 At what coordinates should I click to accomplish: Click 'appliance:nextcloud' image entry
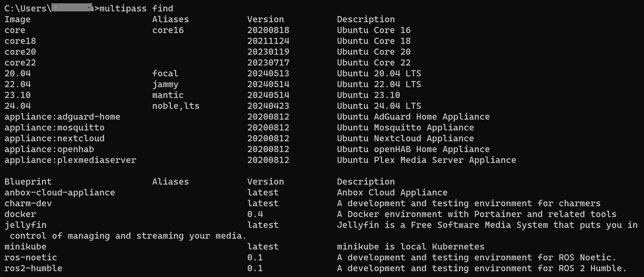point(54,138)
